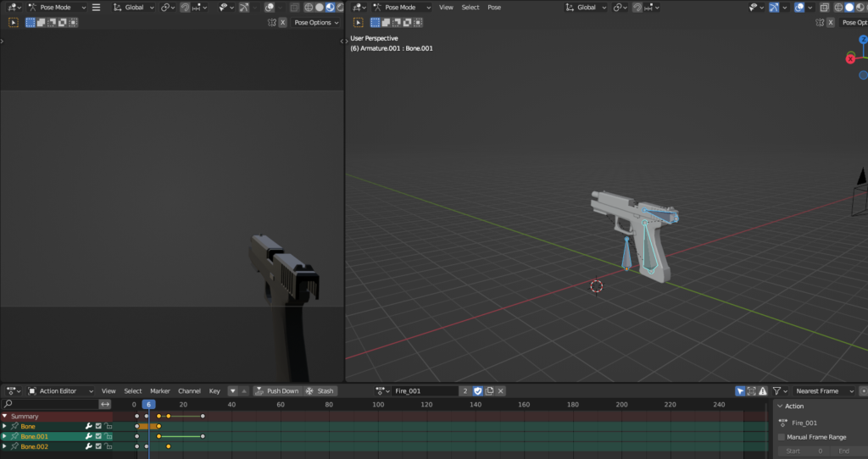The image size is (868, 459).
Task: Click the wrench icon on Bone.001 channel
Action: coord(88,436)
